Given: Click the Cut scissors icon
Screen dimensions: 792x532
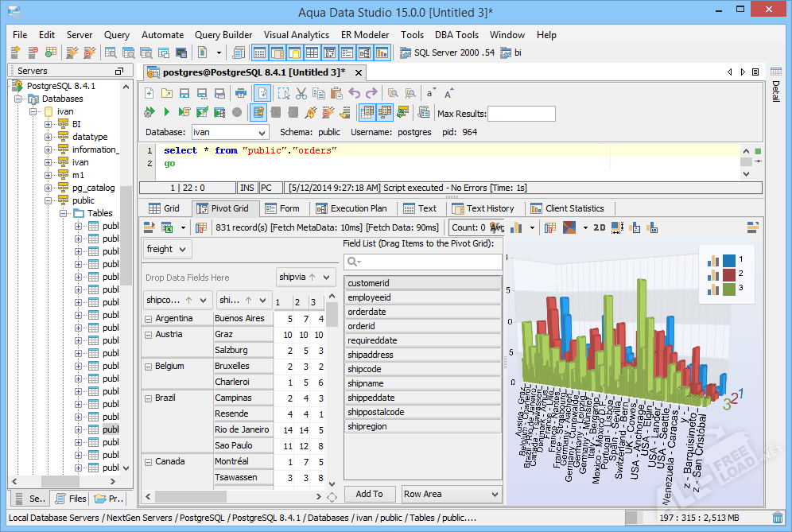Looking at the screenshot, I should click(x=301, y=94).
